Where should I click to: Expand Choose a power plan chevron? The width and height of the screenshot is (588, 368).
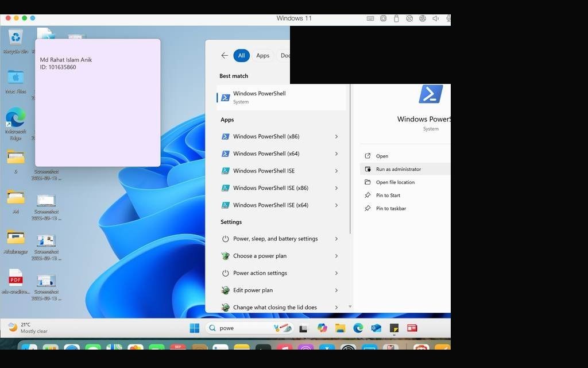(336, 256)
